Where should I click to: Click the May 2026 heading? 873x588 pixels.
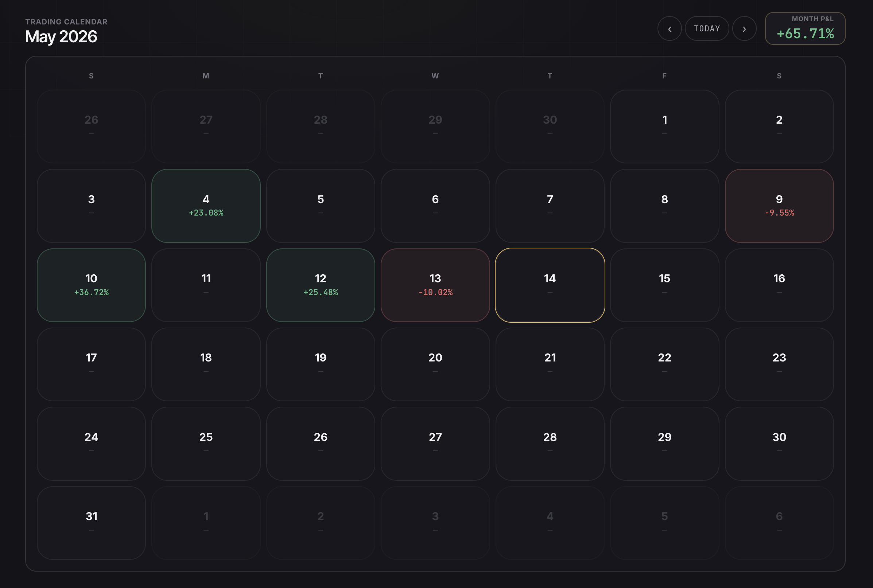click(61, 37)
